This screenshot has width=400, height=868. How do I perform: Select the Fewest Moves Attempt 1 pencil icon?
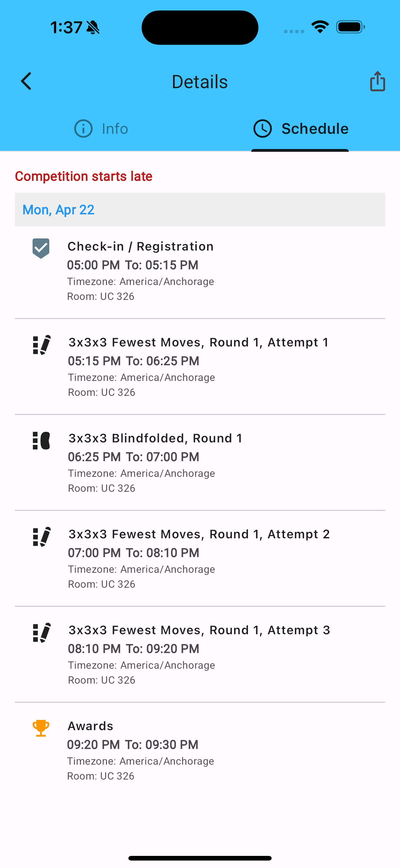(42, 345)
